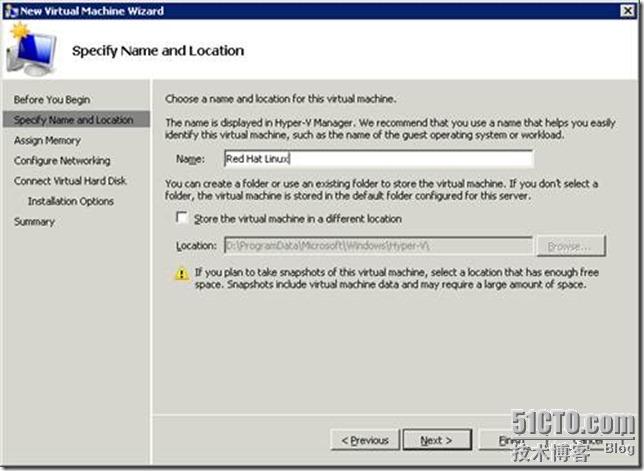Close the New Virtual Machine Wizard
The height and width of the screenshot is (471, 644).
tap(628, 11)
